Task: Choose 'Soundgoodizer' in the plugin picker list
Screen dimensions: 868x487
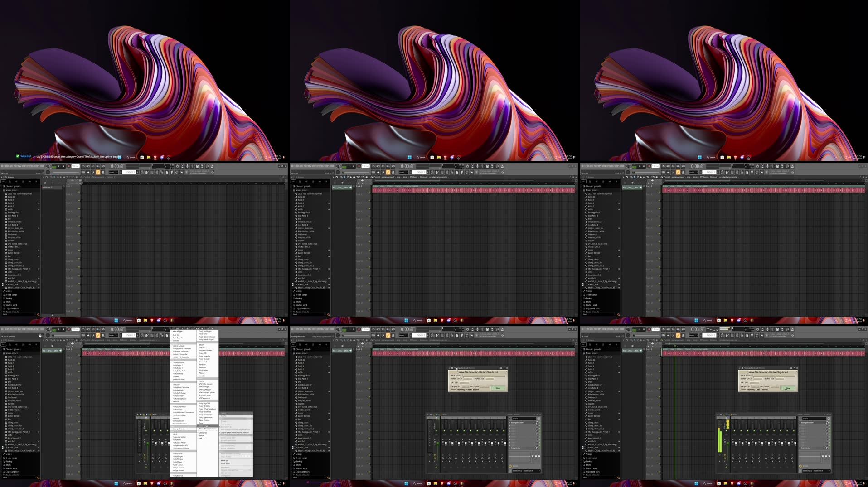Action: [x=178, y=421]
